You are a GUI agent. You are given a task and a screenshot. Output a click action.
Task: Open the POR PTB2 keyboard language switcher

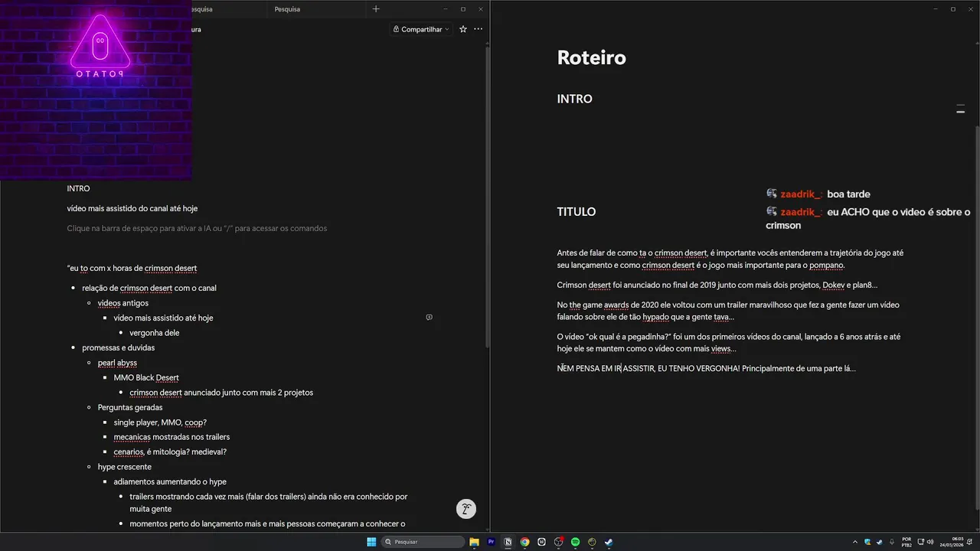click(x=906, y=542)
